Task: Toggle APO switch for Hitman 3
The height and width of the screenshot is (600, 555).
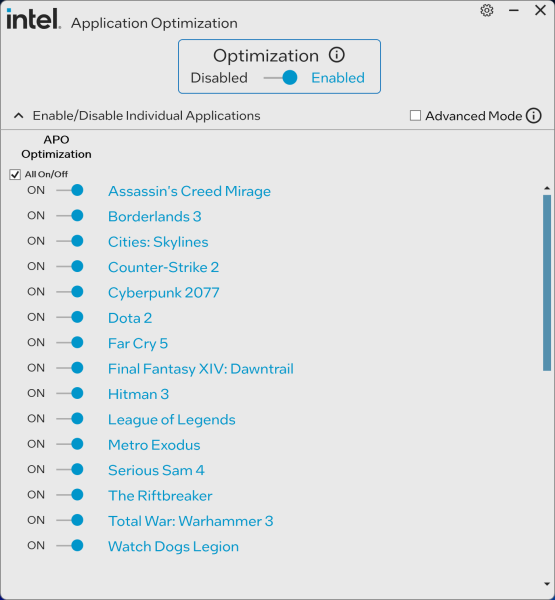Action: point(70,393)
